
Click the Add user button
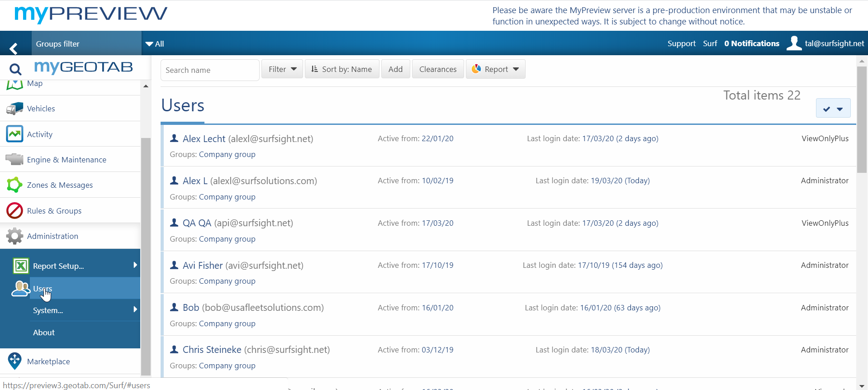point(395,69)
